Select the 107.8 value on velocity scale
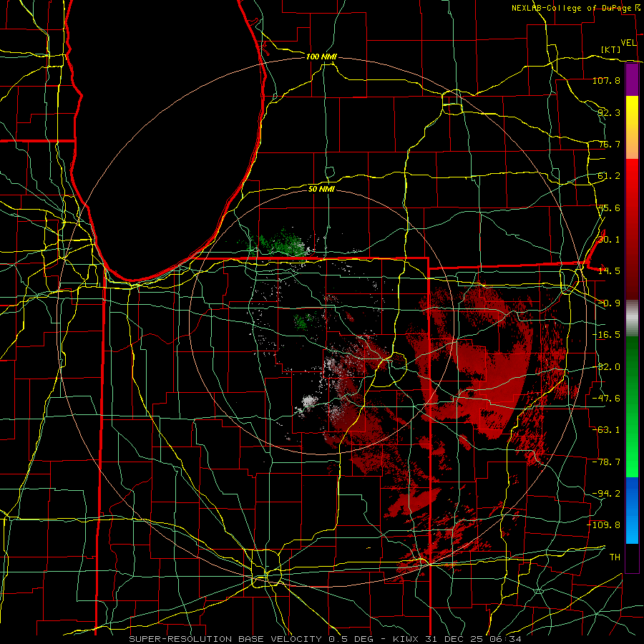Screen dimensions: 644x644 tap(606, 80)
